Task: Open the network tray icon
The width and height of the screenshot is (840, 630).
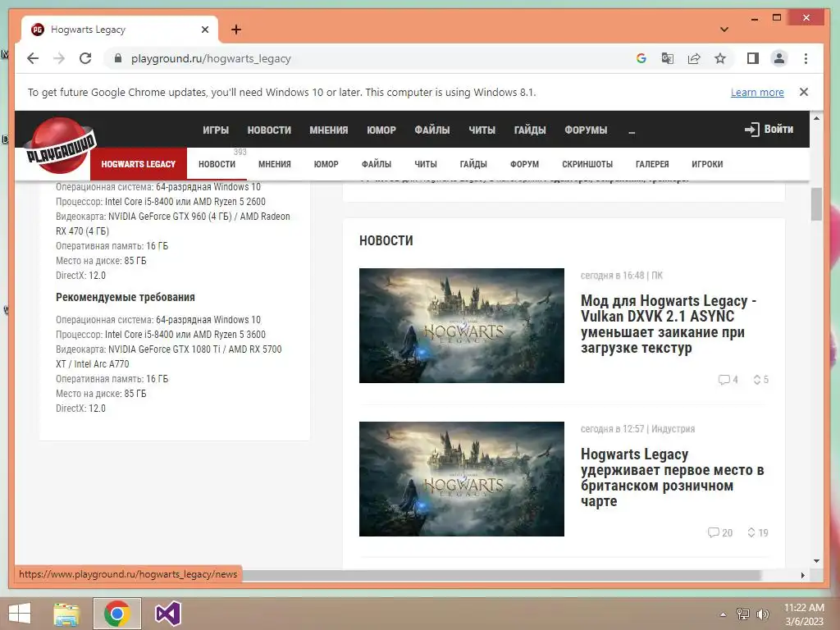Action: (x=743, y=614)
